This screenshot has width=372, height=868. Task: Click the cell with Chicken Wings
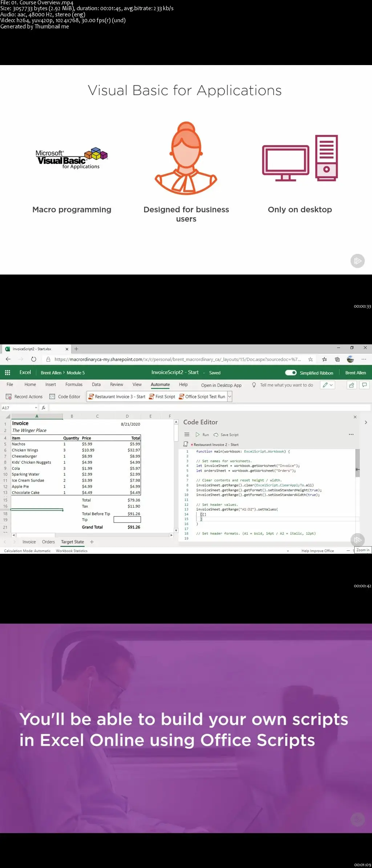pos(37,450)
